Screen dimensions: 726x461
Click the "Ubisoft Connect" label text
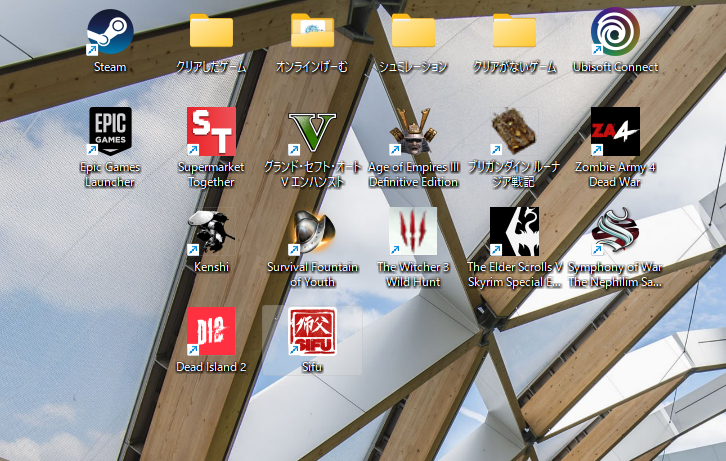[615, 67]
